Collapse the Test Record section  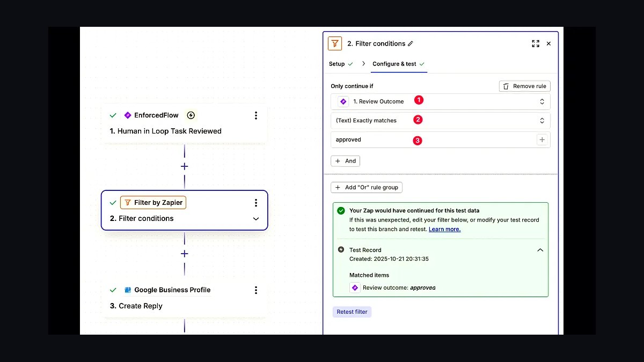pyautogui.click(x=540, y=250)
